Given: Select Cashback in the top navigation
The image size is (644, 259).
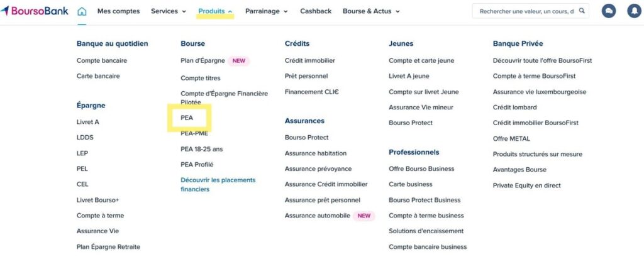Looking at the screenshot, I should coord(316,11).
